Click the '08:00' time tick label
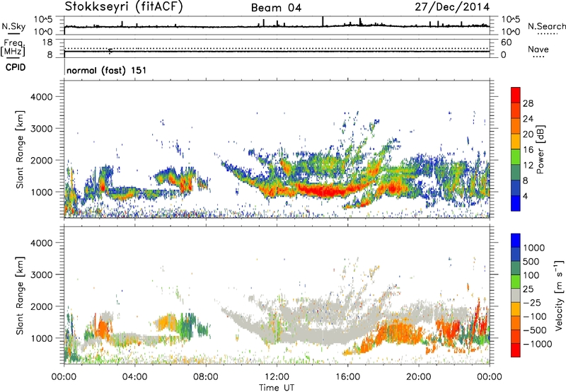This screenshot has width=566, height=392. tap(206, 377)
